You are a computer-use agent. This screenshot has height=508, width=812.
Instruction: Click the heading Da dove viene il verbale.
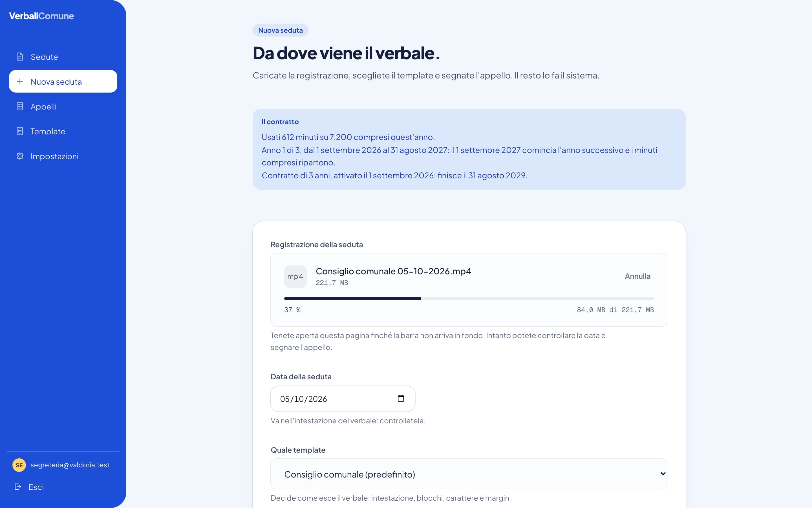346,53
